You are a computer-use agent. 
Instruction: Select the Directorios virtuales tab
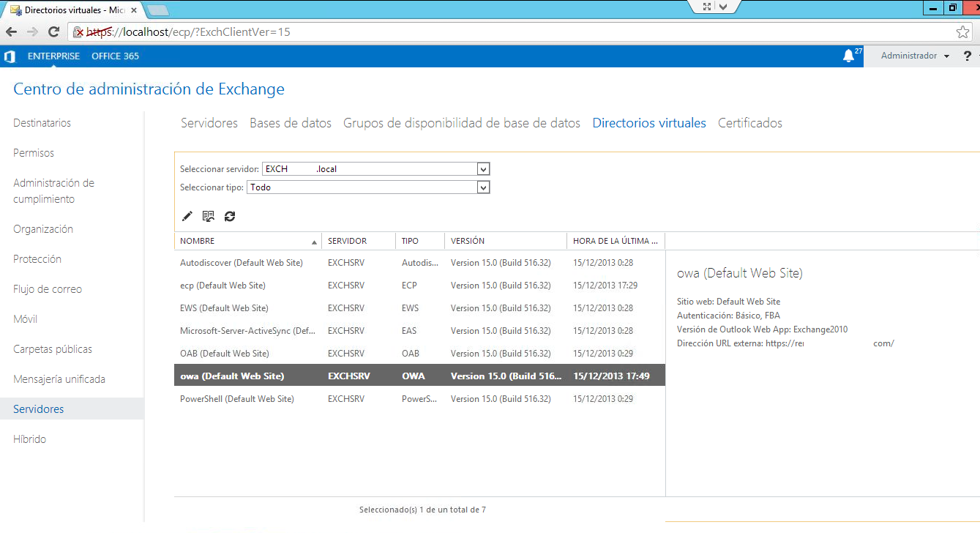point(649,123)
